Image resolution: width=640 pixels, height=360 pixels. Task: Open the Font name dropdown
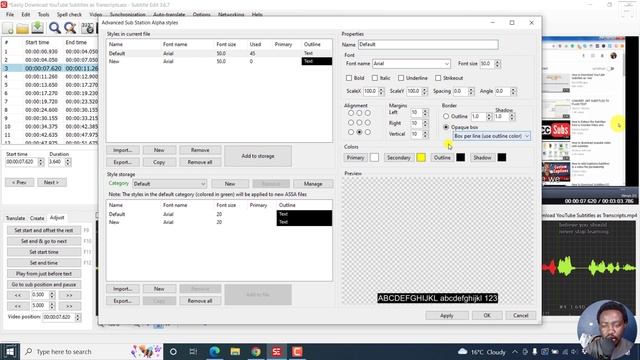coord(446,64)
